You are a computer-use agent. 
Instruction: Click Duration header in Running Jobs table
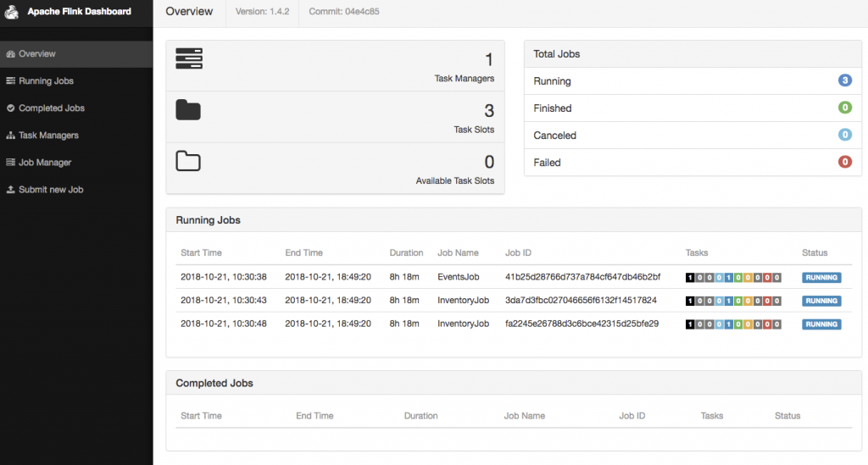point(406,252)
